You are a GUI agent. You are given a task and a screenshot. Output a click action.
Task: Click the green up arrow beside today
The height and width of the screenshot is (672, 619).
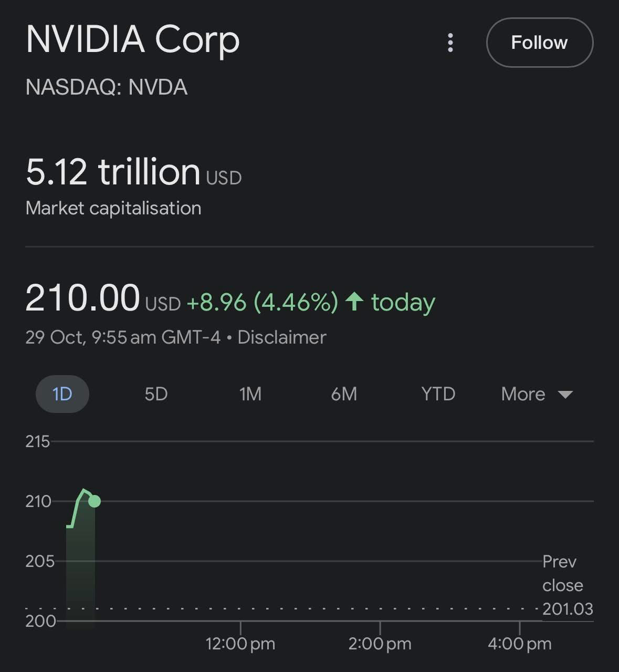pos(355,302)
